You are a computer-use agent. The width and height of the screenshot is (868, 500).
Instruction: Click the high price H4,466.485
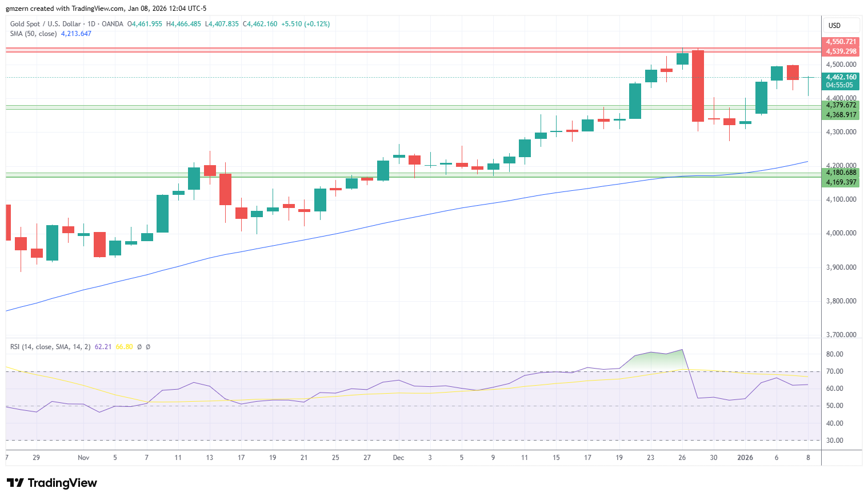tap(183, 24)
